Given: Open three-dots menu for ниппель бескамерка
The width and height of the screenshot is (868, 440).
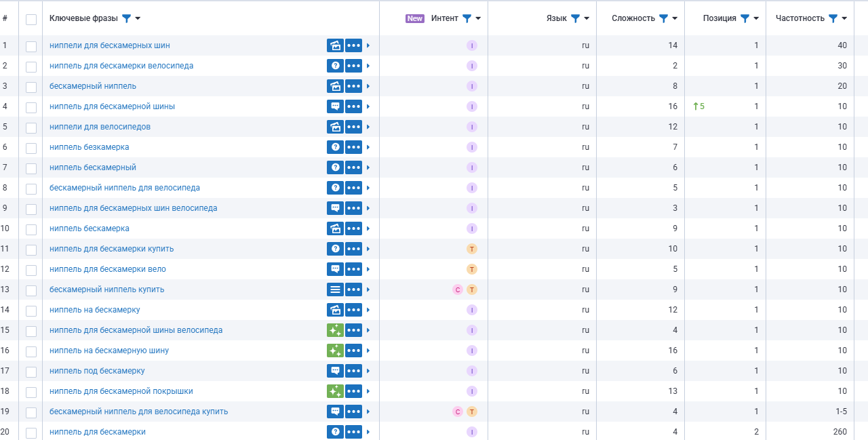Looking at the screenshot, I should pos(353,228).
